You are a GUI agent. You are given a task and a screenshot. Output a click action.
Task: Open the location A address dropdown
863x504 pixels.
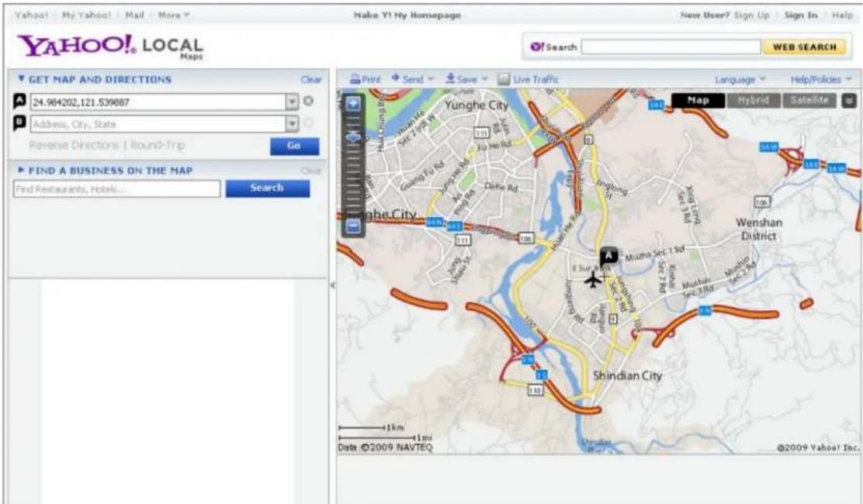[x=292, y=102]
